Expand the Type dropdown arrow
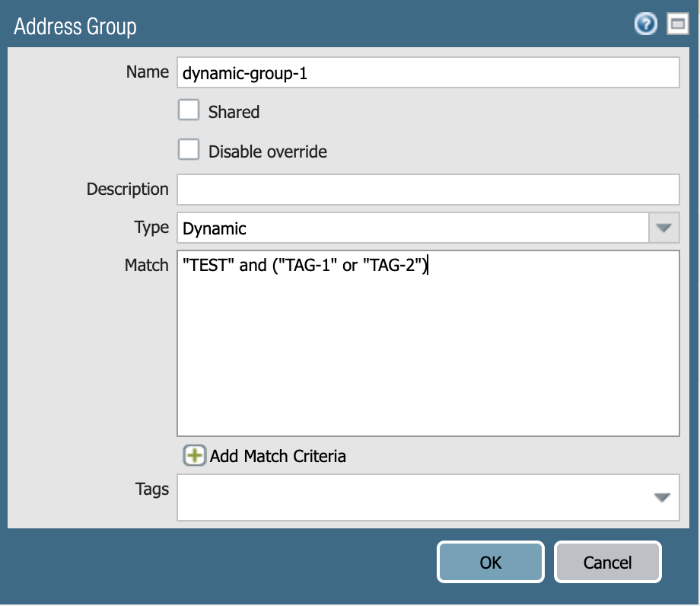Screen dimensions: 700x606 click(663, 228)
